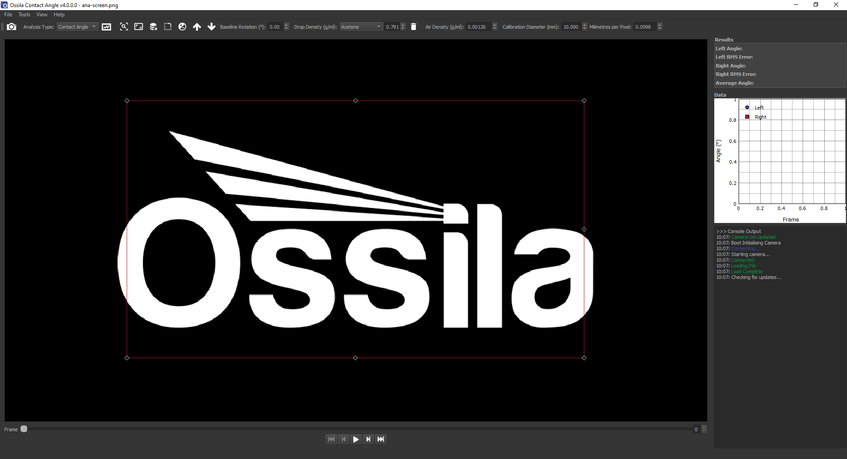Restore down the application window
847x459 pixels.
[816, 5]
